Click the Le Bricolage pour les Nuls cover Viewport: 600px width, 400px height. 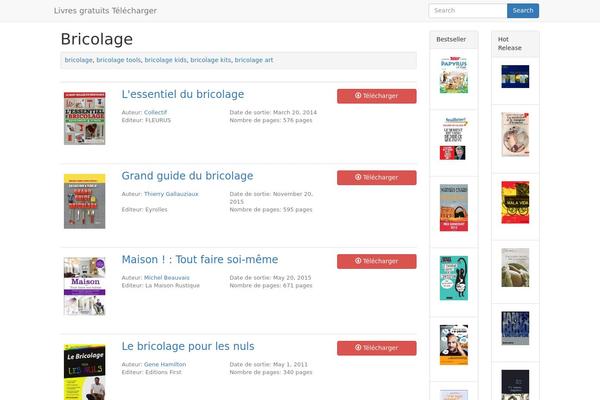click(85, 372)
